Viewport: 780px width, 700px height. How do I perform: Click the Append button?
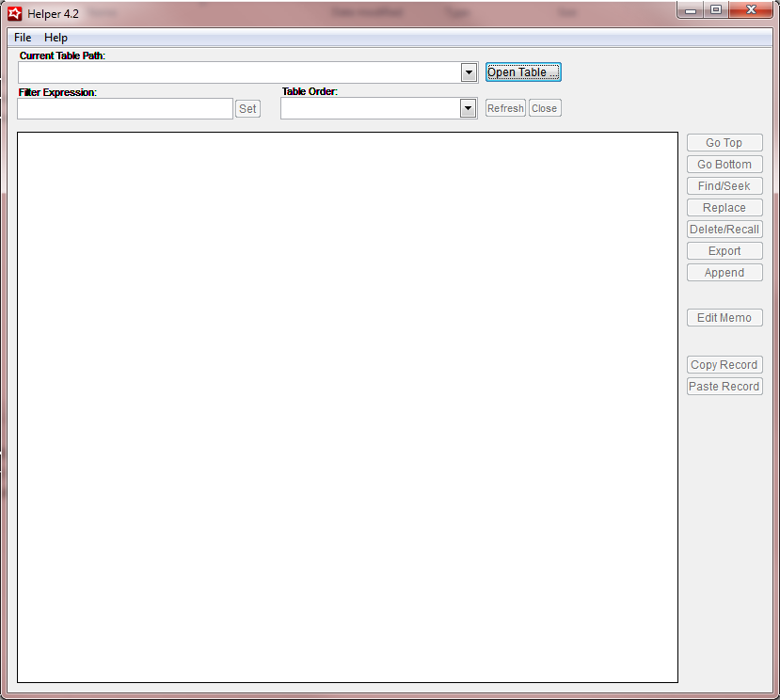pyautogui.click(x=724, y=273)
